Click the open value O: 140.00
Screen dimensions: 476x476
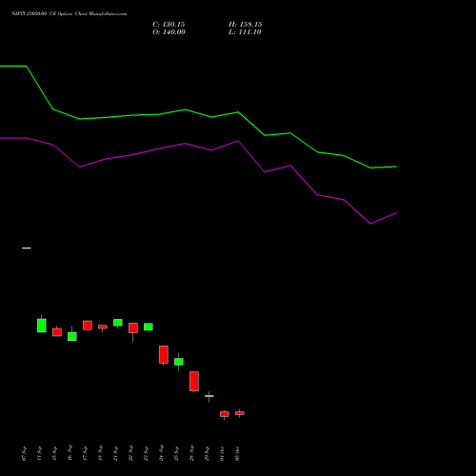pos(169,32)
